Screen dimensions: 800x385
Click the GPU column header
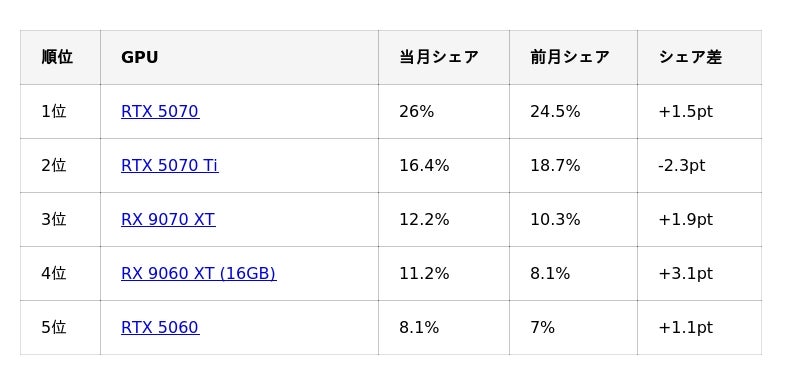tap(239, 57)
